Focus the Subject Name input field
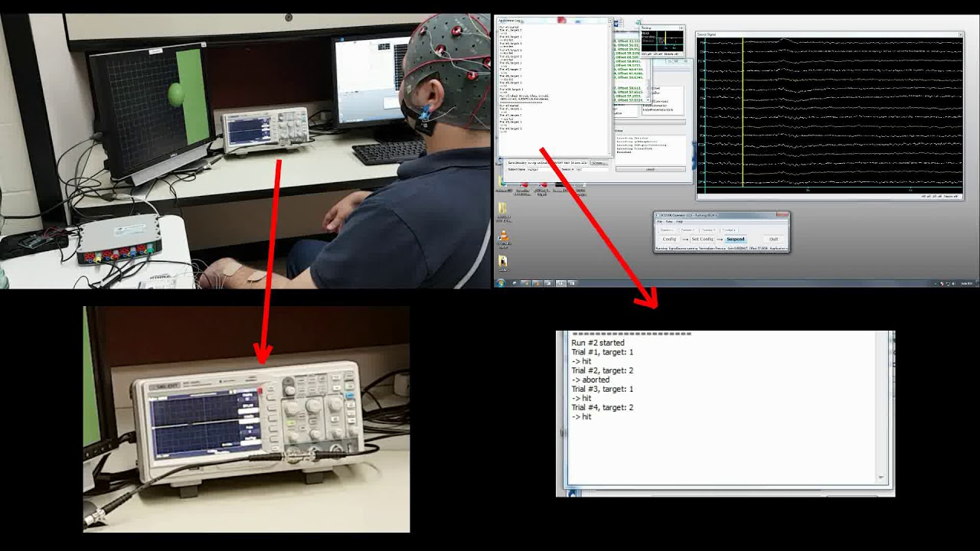Image resolution: width=980 pixels, height=551 pixels. (x=542, y=169)
